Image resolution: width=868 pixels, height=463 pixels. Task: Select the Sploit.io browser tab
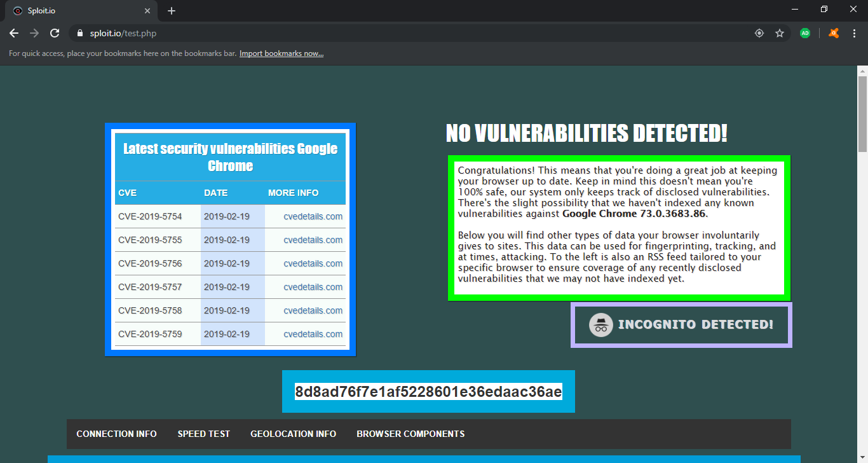click(x=81, y=11)
